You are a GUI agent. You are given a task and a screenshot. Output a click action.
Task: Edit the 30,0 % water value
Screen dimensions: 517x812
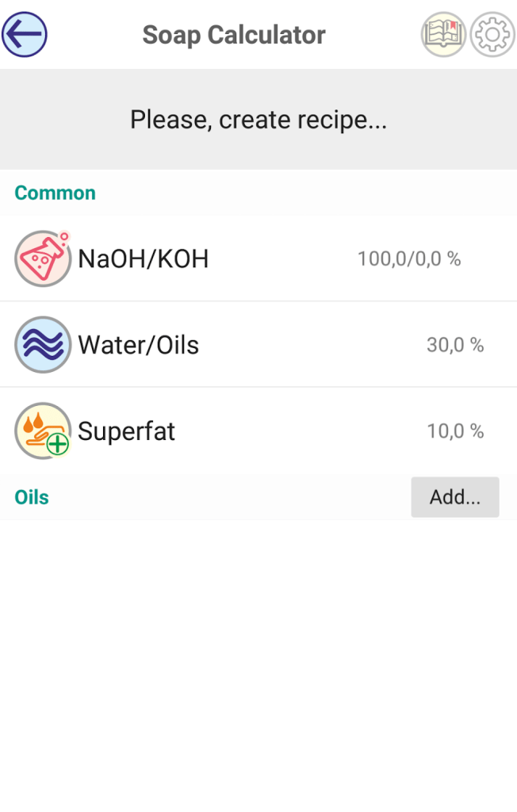coord(455,346)
